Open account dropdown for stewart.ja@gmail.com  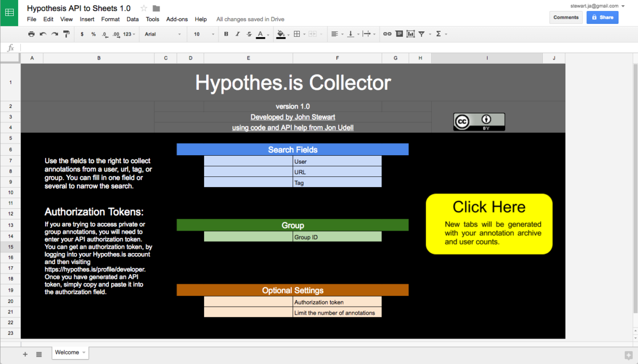point(623,6)
